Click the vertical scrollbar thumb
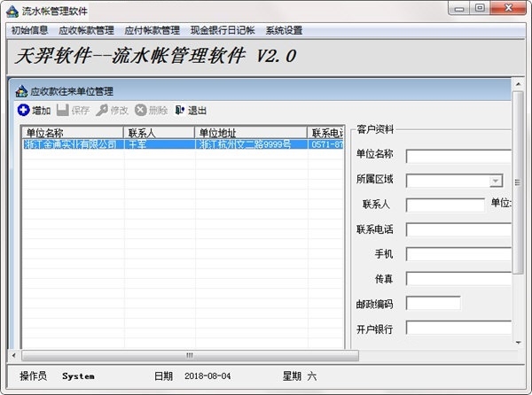This screenshot has width=532, height=395. coord(518,182)
